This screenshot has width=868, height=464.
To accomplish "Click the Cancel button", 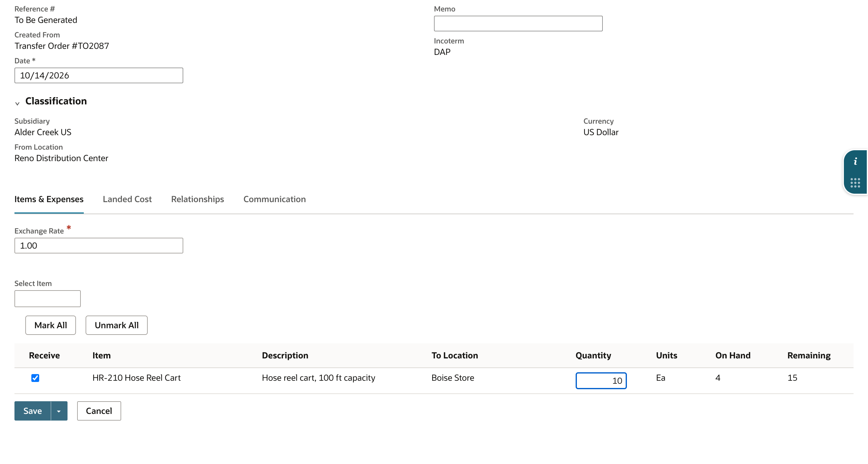I will [x=99, y=411].
